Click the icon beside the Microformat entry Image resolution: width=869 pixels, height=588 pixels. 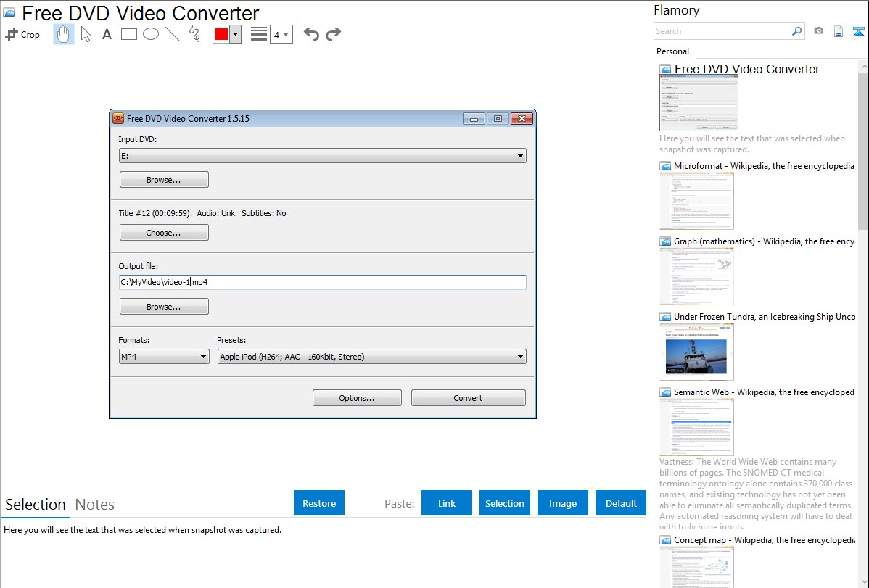click(x=665, y=166)
